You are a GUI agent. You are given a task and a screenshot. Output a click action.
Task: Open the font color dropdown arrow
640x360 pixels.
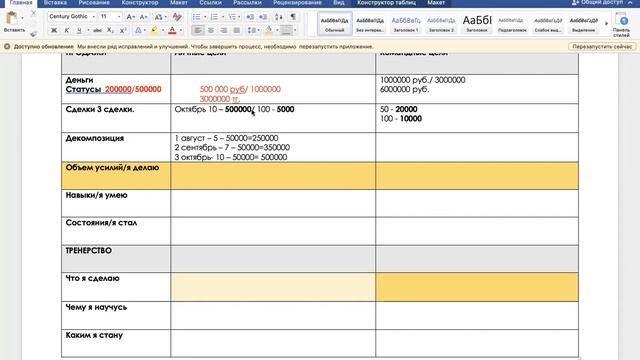pos(181,30)
